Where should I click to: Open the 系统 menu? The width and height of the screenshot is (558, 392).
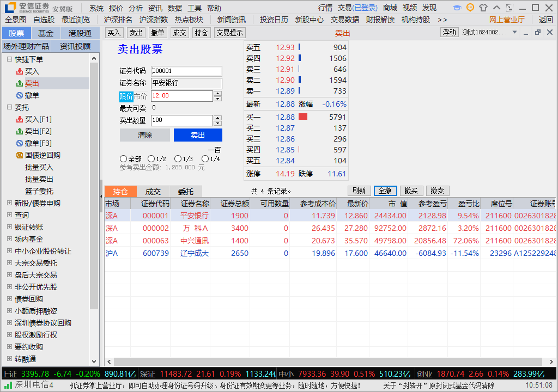click(96, 8)
